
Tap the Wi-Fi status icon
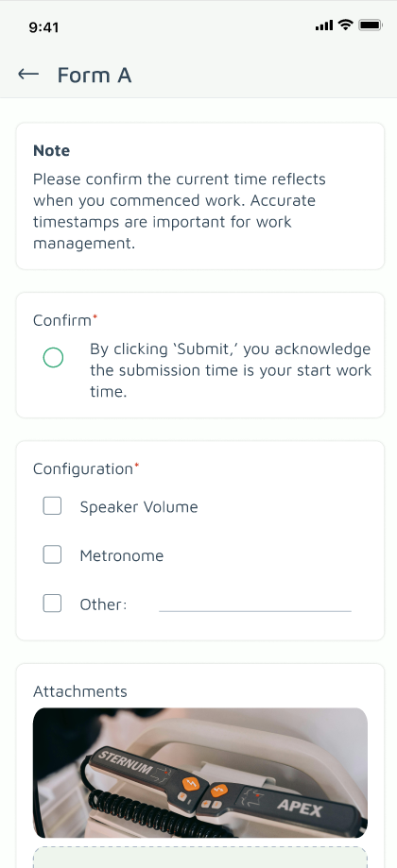(346, 25)
